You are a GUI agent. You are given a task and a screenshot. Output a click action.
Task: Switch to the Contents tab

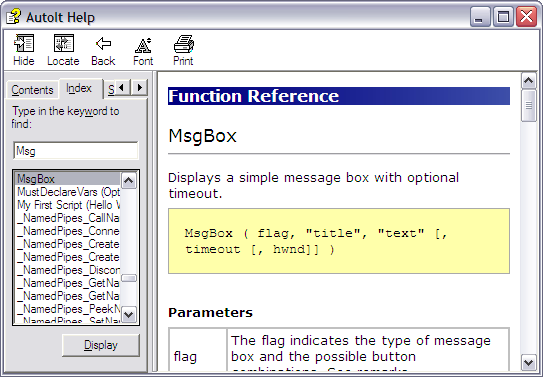tap(32, 90)
